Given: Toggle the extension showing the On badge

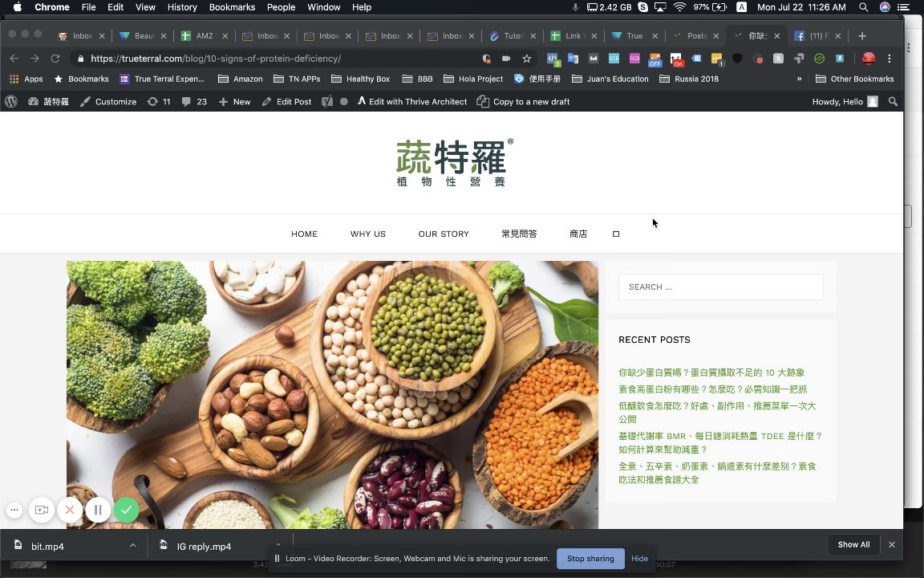Looking at the screenshot, I should pyautogui.click(x=676, y=59).
